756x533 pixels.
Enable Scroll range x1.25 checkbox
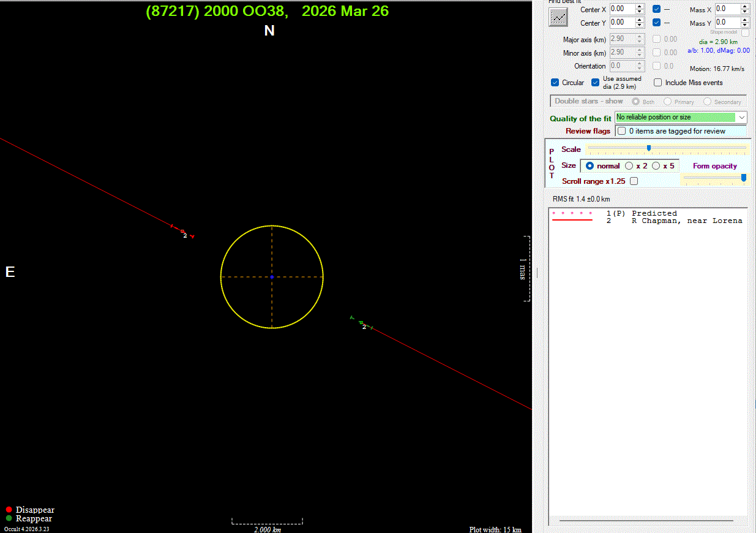click(x=634, y=181)
